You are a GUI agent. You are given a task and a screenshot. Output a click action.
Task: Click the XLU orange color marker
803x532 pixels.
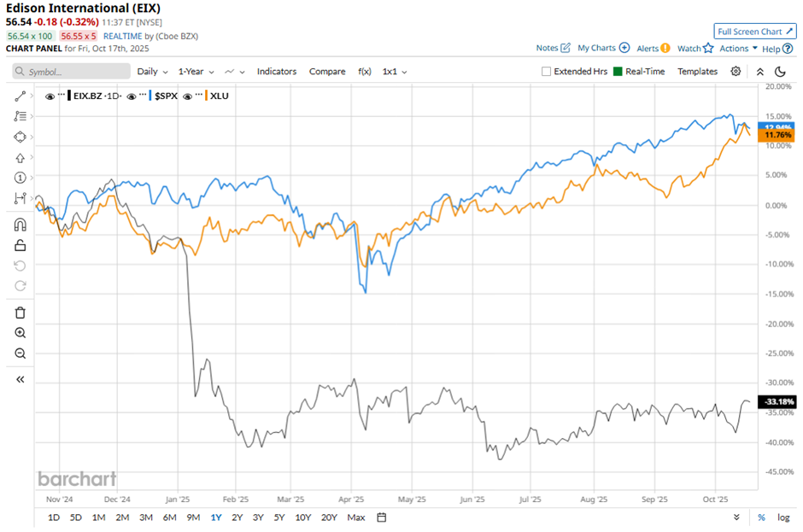pyautogui.click(x=207, y=96)
